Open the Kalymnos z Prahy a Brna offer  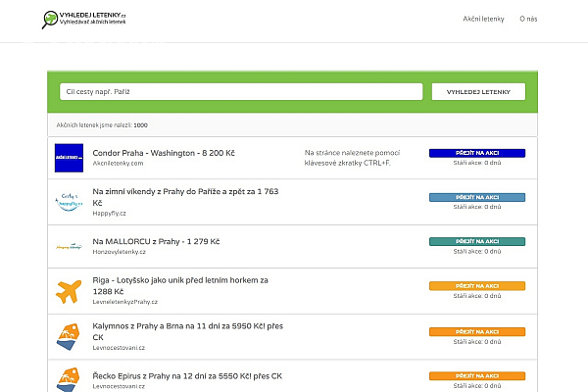[x=188, y=331]
